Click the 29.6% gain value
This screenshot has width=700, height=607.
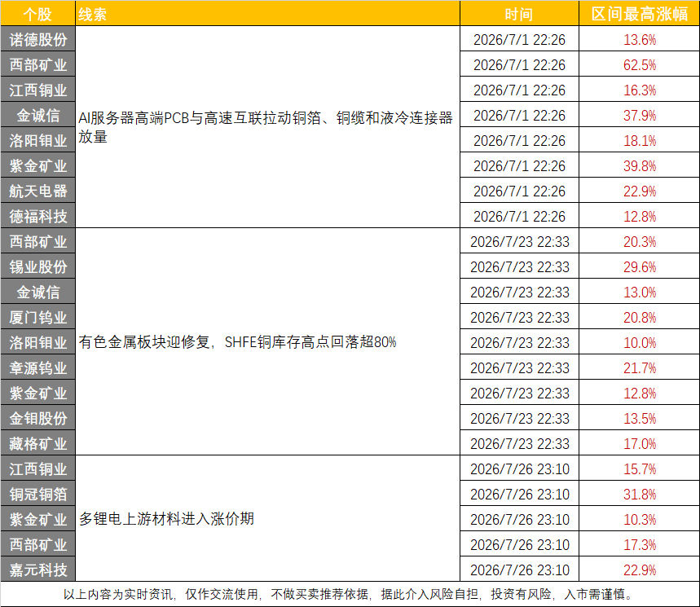(x=639, y=267)
